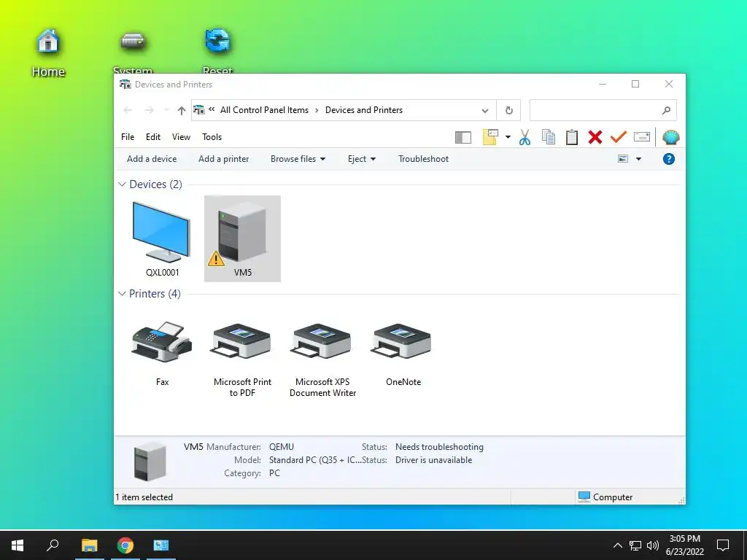This screenshot has width=747, height=560.
Task: Open the Home desktop shortcut
Action: pyautogui.click(x=48, y=52)
